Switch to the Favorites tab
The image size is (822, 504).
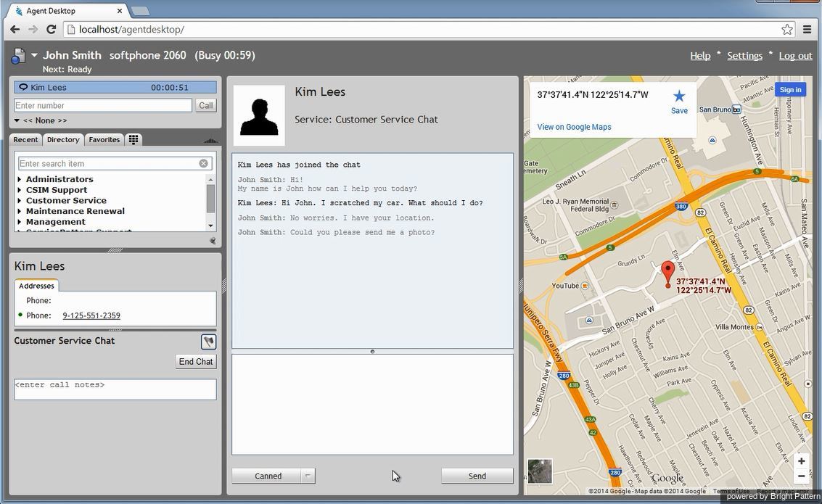click(104, 139)
